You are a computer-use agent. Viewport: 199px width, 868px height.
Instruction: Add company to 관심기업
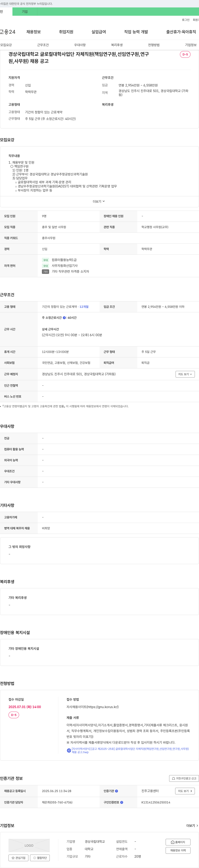[18, 858]
